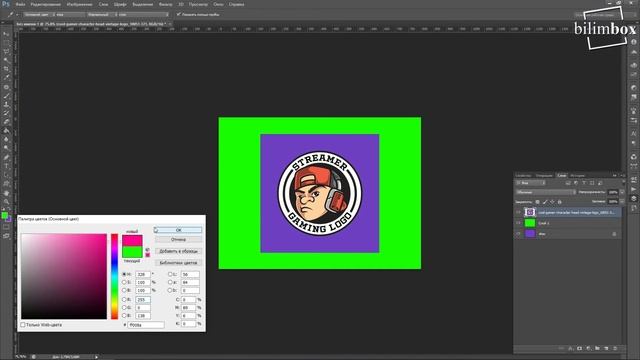Select the Zoom tool in toolbar

(x=6, y=202)
